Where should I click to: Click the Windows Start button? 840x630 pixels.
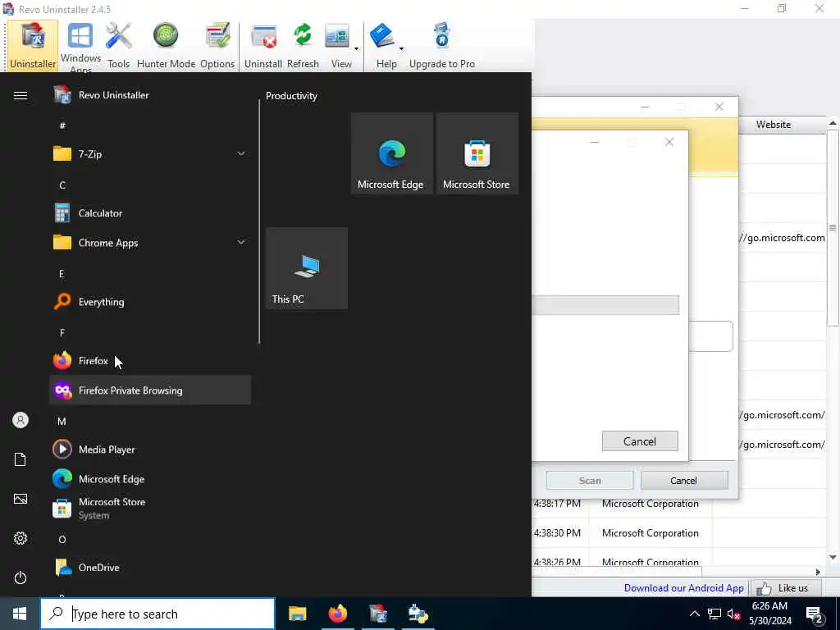pyautogui.click(x=20, y=614)
